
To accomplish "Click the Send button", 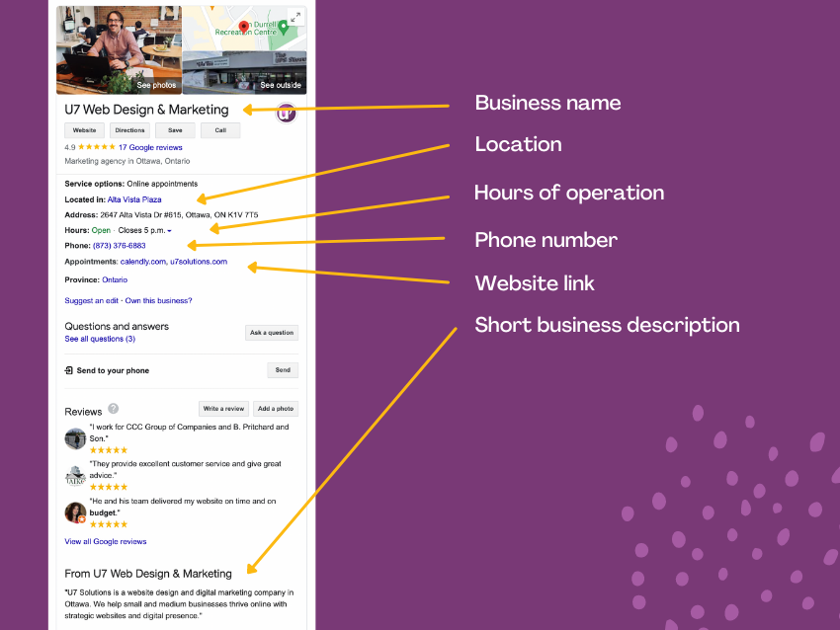I will [283, 370].
